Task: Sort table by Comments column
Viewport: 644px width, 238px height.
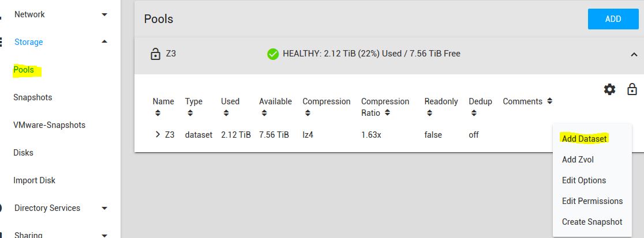Action: [x=527, y=101]
